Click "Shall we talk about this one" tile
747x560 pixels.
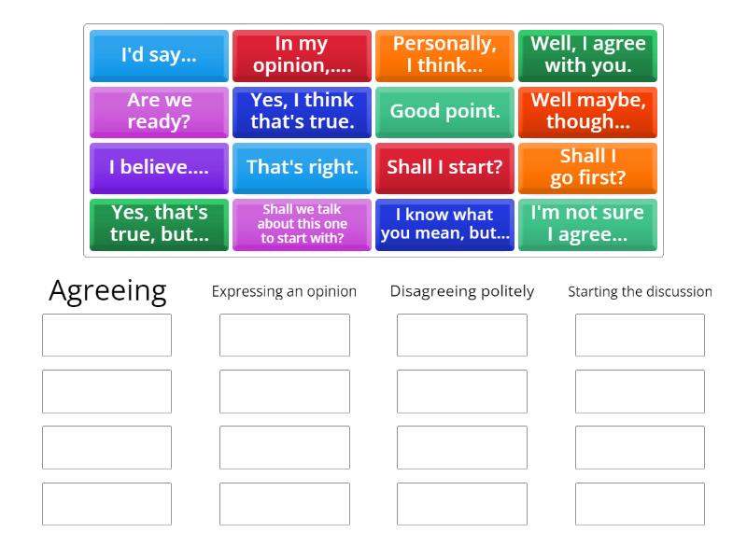pos(302,225)
